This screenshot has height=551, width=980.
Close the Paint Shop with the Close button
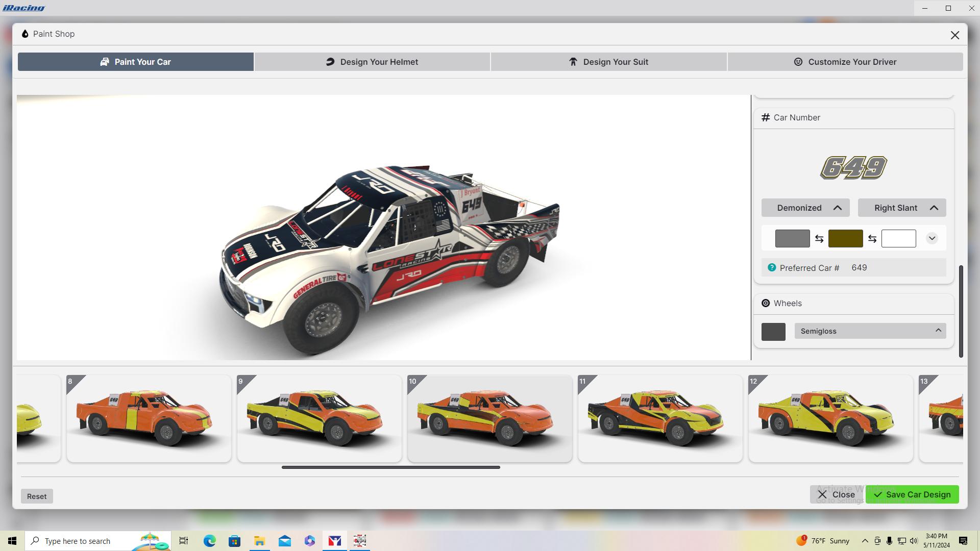click(x=837, y=494)
